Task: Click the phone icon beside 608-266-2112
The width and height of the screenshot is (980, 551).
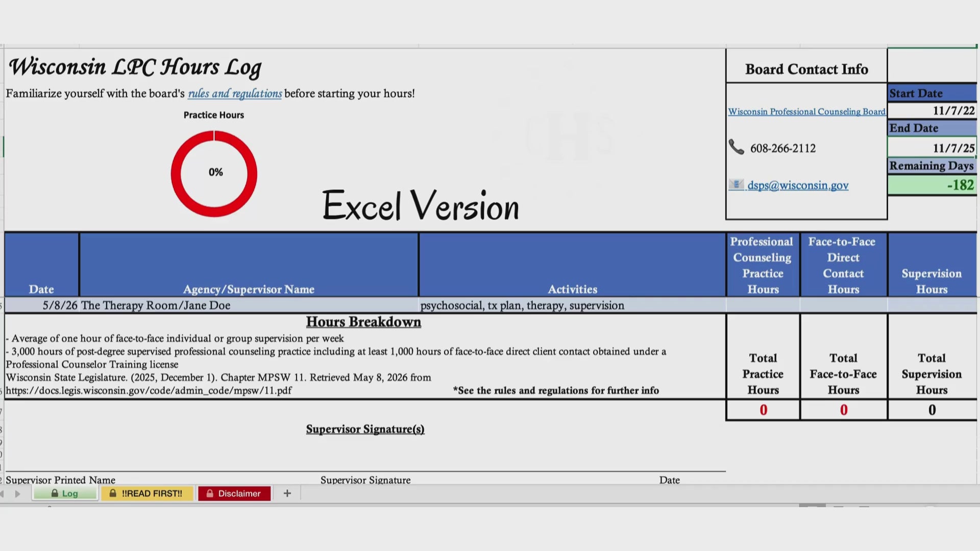Action: coord(736,147)
